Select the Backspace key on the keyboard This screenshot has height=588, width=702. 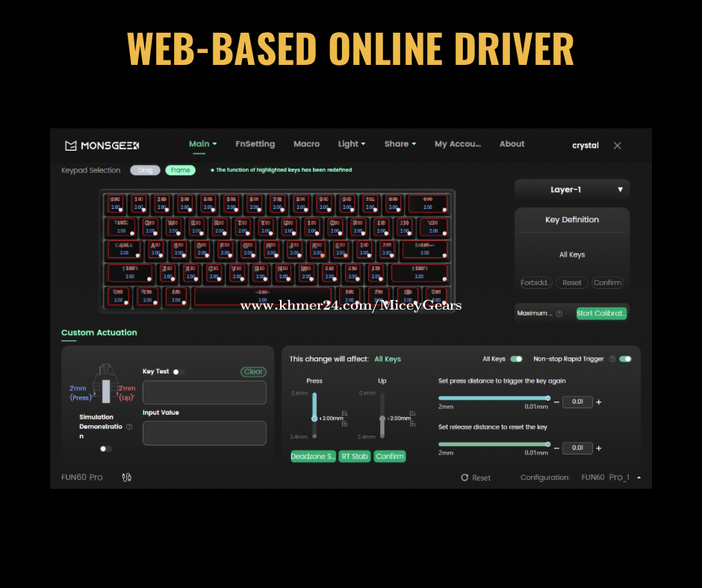point(428,203)
